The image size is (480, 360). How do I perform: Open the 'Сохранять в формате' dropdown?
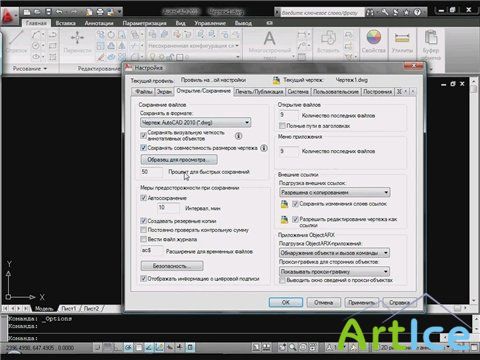tap(195, 123)
